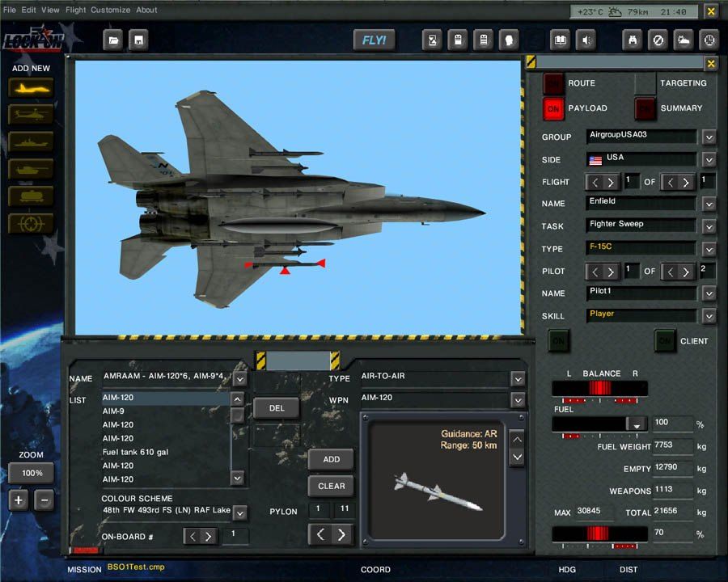Open a mission file via folder icon

click(113, 40)
